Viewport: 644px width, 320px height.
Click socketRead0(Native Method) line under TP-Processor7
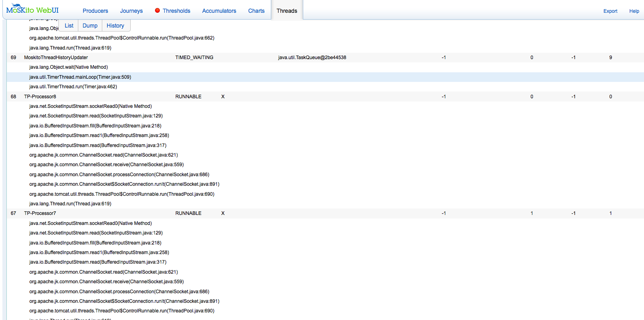(90, 223)
